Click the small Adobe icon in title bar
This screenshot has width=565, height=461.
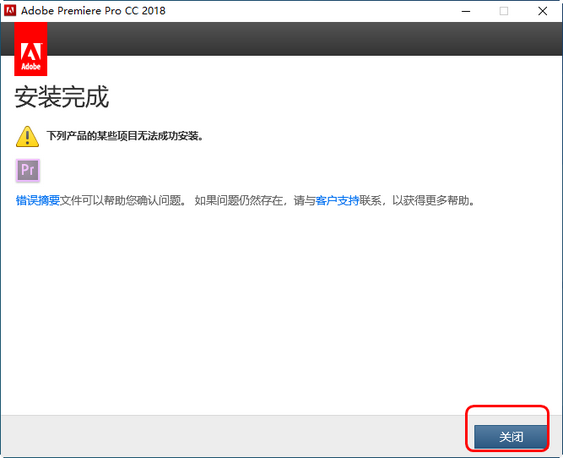click(x=10, y=11)
